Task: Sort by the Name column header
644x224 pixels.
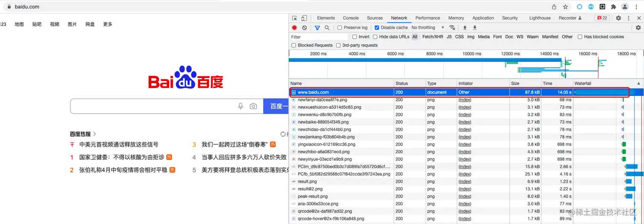Action: point(342,83)
